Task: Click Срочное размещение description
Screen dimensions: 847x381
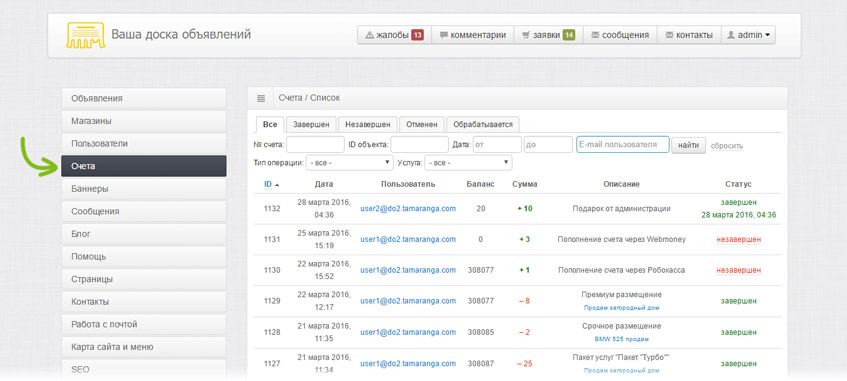Action: tap(621, 326)
